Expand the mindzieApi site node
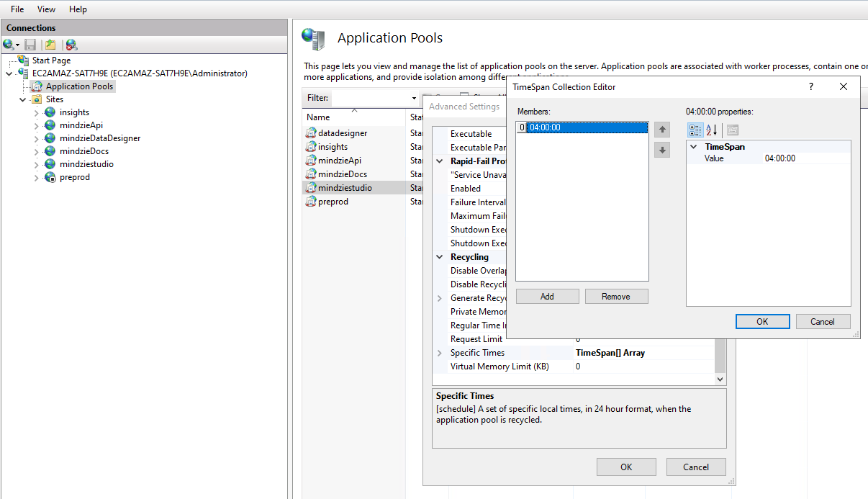Image resolution: width=868 pixels, height=499 pixels. tap(36, 125)
